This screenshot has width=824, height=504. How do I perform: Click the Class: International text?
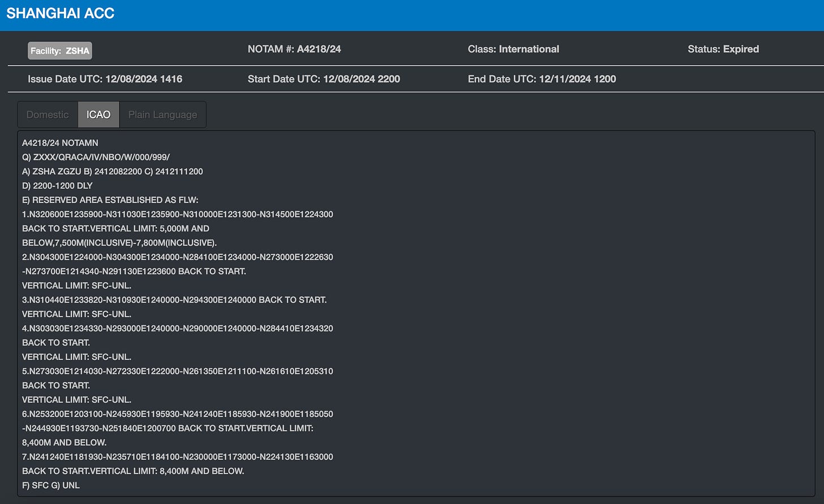click(513, 49)
